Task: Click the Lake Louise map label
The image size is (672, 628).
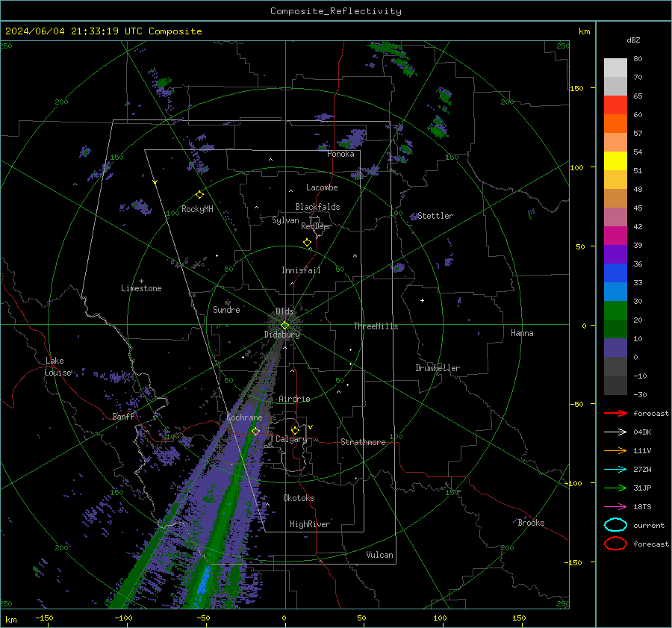Action: (x=57, y=367)
